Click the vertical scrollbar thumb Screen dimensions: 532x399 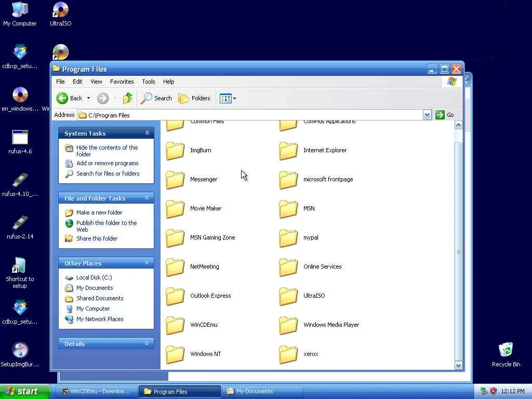pyautogui.click(x=458, y=251)
